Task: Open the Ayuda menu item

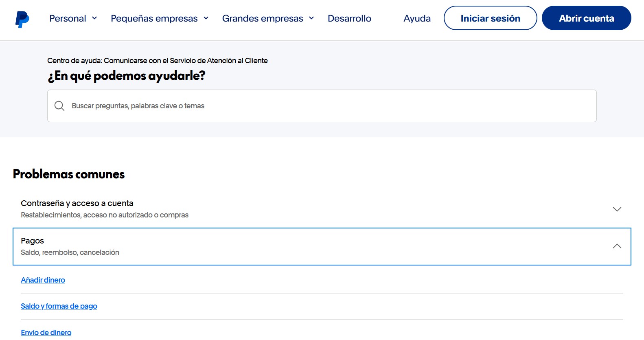Action: (x=417, y=18)
